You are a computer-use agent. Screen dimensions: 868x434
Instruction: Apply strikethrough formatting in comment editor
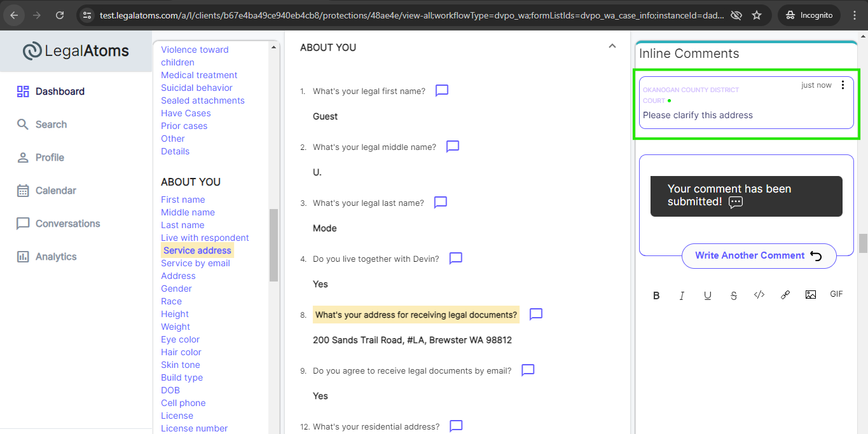tap(734, 295)
